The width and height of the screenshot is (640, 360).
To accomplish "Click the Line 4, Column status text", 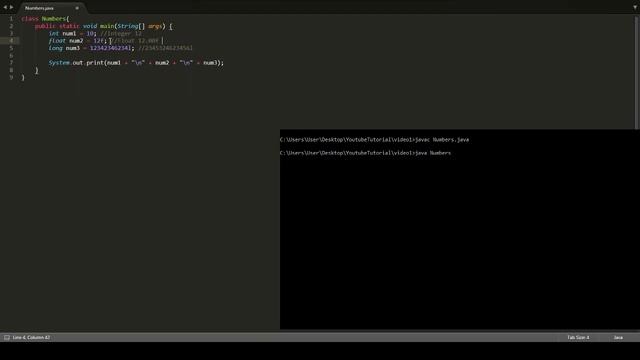I will click(x=31, y=338).
